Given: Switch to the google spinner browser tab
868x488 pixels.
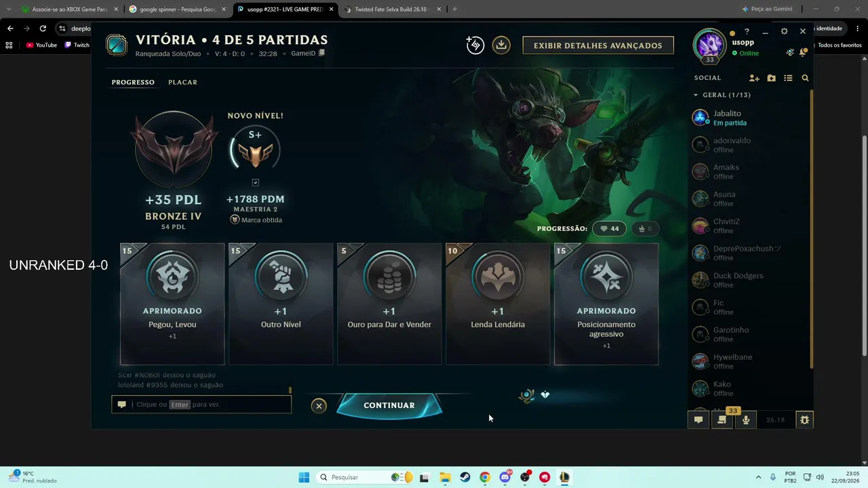Looking at the screenshot, I should pos(177,9).
